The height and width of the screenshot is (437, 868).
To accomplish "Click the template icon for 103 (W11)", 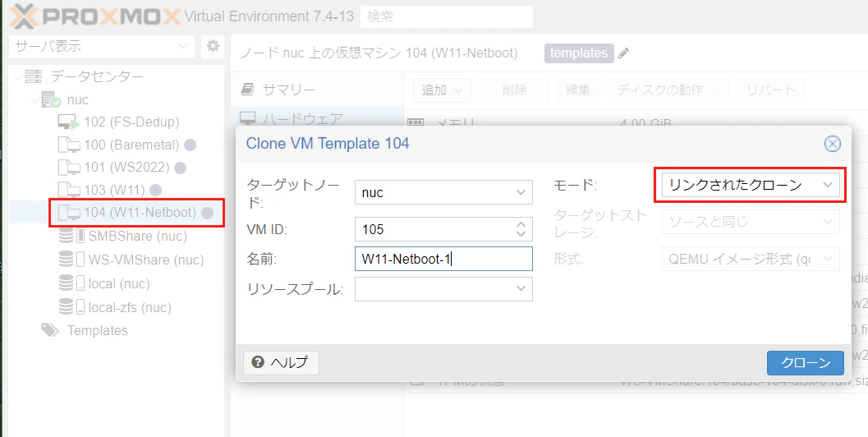I will click(x=69, y=190).
